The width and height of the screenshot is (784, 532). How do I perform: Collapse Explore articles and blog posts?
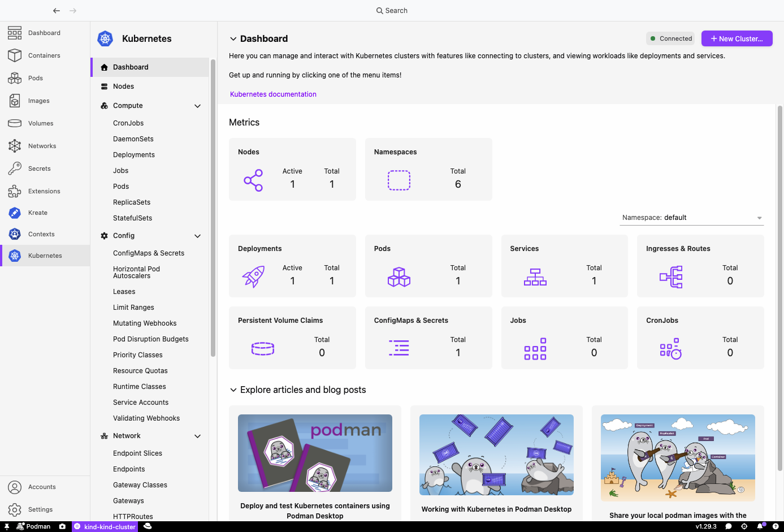(233, 390)
